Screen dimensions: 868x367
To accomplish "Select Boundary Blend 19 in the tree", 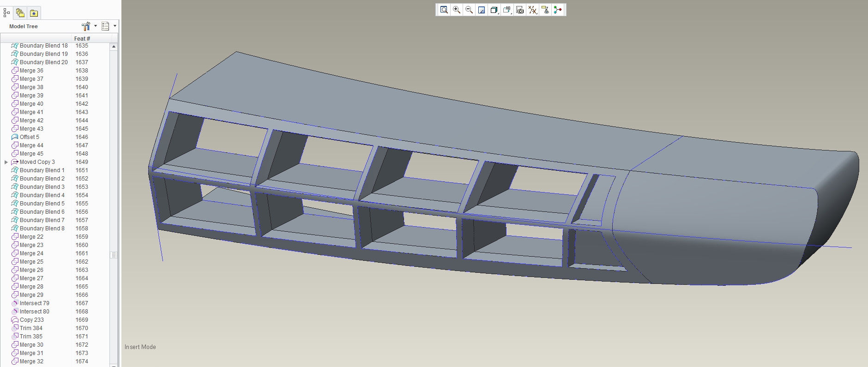I will pos(44,54).
